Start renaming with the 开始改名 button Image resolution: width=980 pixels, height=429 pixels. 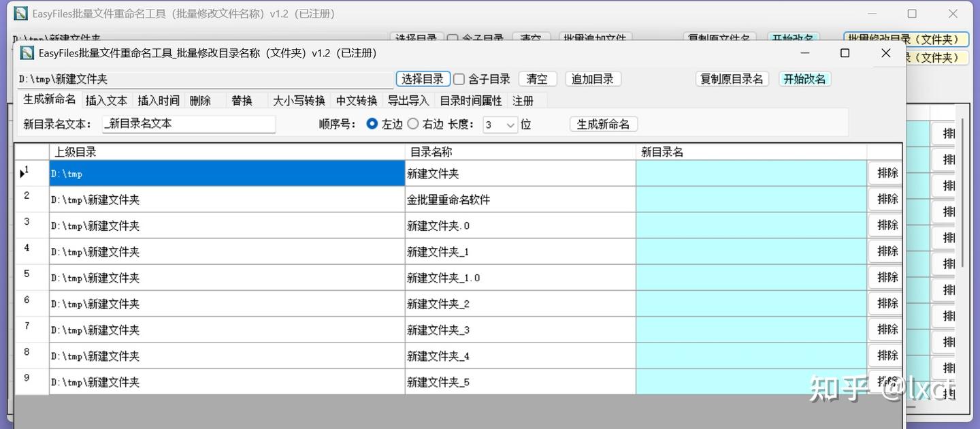click(804, 78)
